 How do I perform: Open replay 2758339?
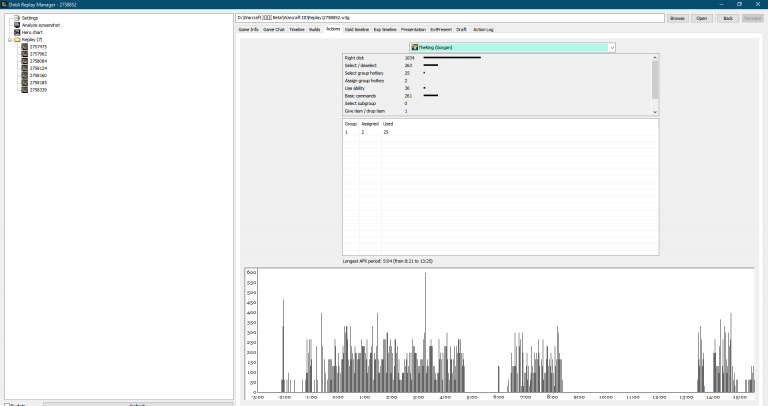(x=38, y=89)
